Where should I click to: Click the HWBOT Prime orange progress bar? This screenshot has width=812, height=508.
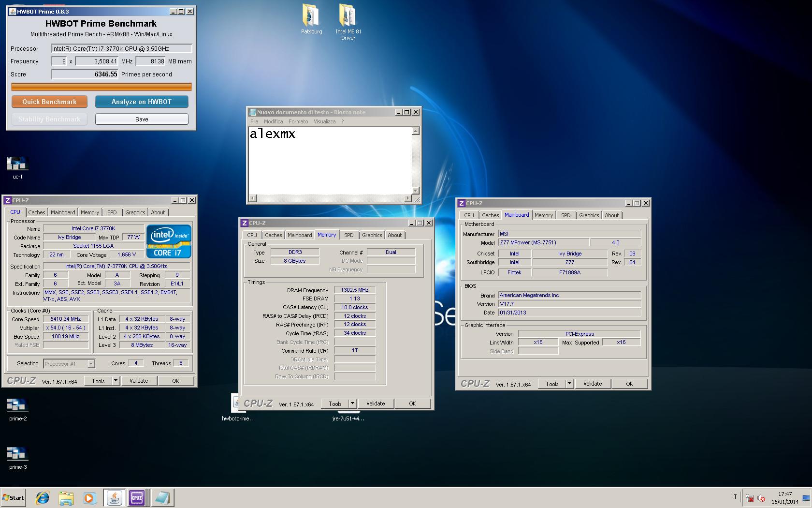coord(101,87)
